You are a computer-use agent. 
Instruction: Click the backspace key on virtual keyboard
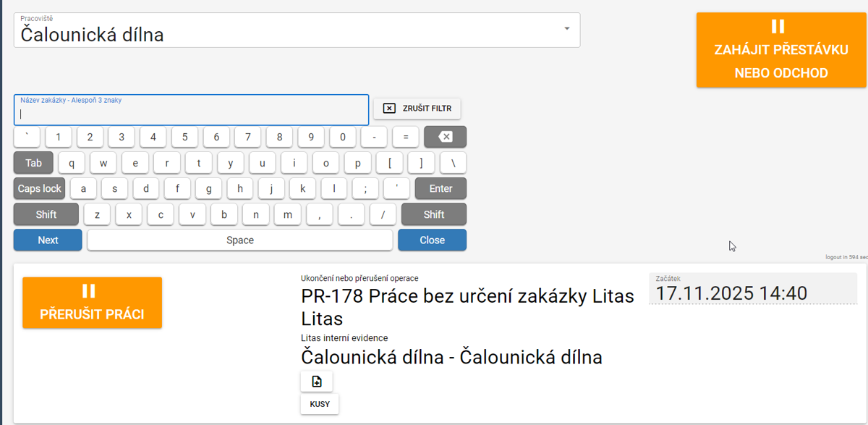click(445, 137)
